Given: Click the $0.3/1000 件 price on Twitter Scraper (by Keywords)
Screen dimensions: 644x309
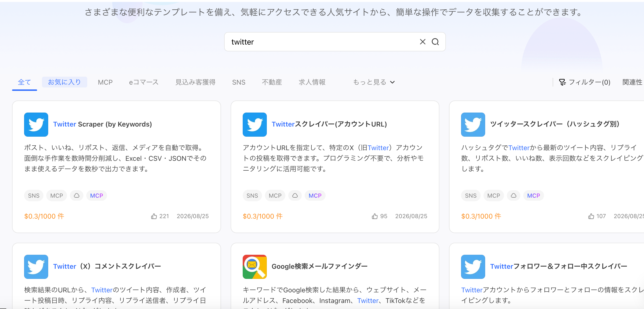Looking at the screenshot, I should pos(44,216).
